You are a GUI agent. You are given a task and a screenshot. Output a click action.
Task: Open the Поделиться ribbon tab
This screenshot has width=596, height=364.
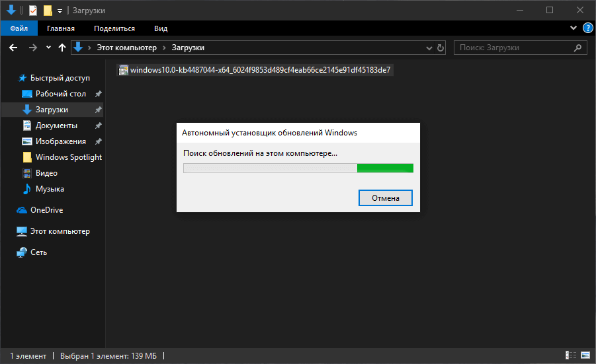[114, 28]
